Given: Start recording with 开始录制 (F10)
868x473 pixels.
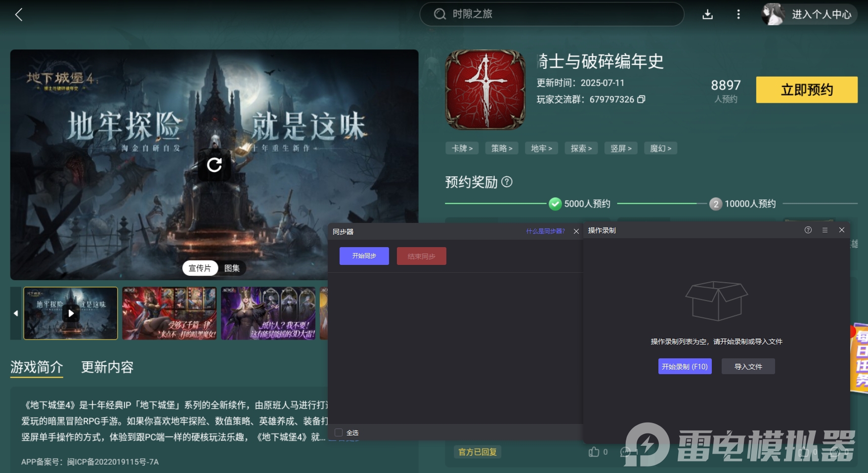Looking at the screenshot, I should pyautogui.click(x=685, y=366).
